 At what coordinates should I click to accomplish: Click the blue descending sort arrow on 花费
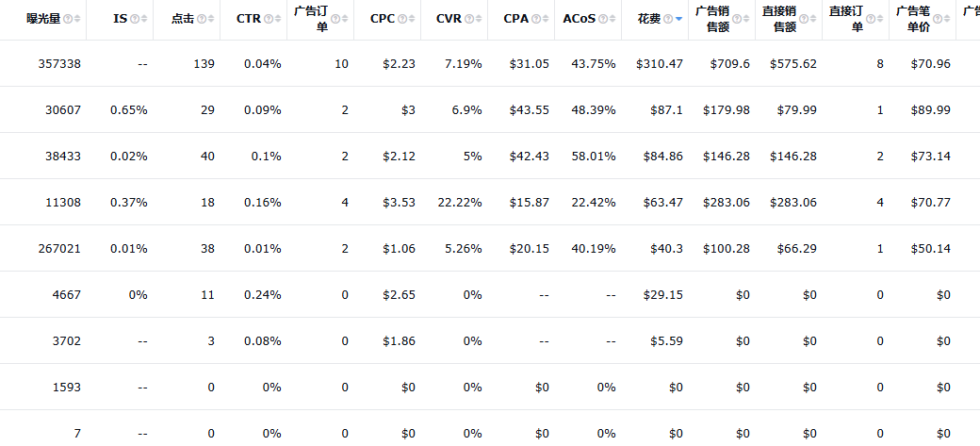tap(678, 20)
